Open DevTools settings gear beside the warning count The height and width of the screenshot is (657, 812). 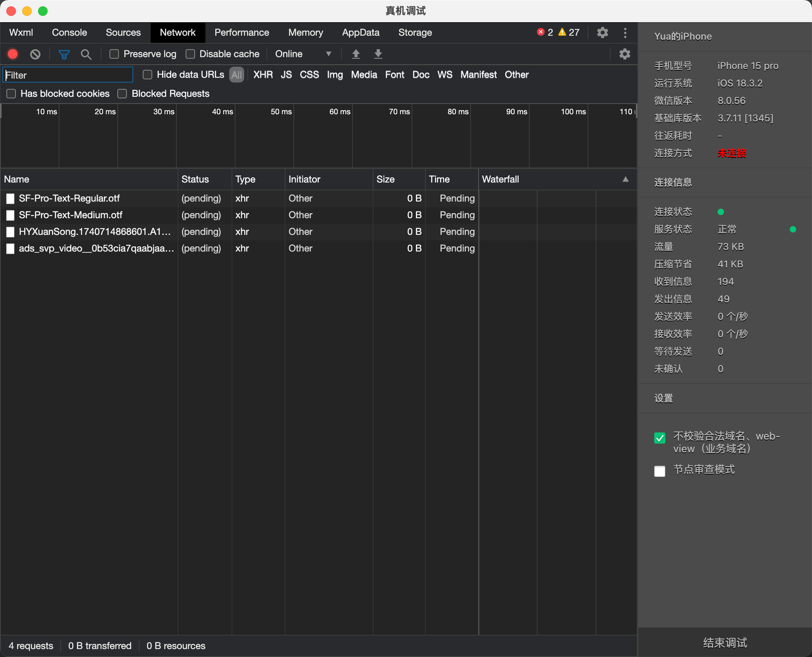(602, 33)
